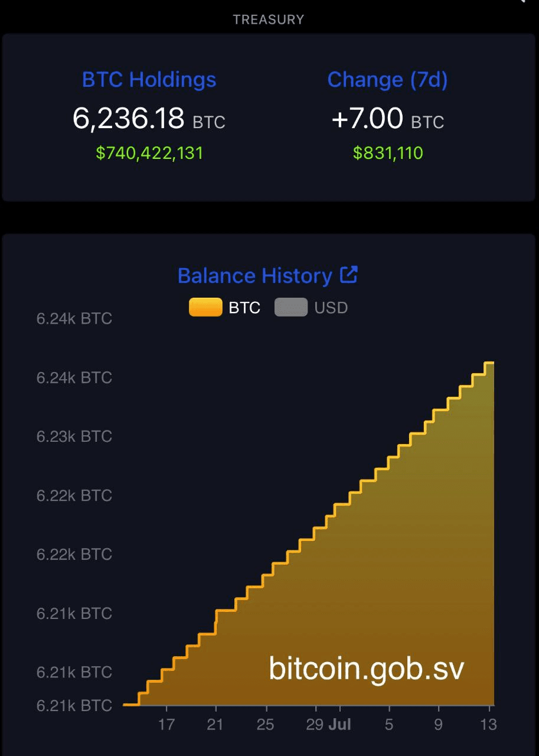Click the $740,422,131 USD value
This screenshot has height=756, width=539.
point(149,153)
